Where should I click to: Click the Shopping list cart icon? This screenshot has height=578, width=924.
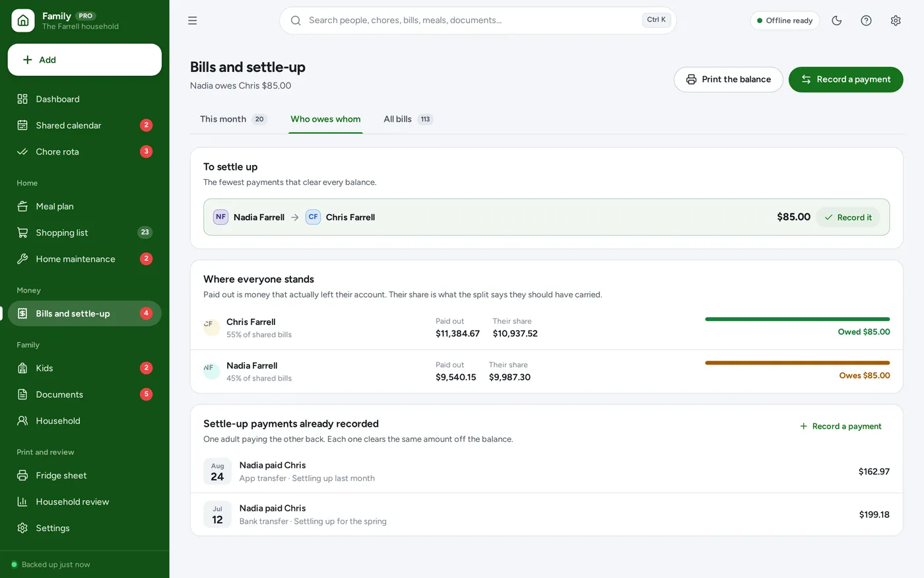pyautogui.click(x=22, y=233)
